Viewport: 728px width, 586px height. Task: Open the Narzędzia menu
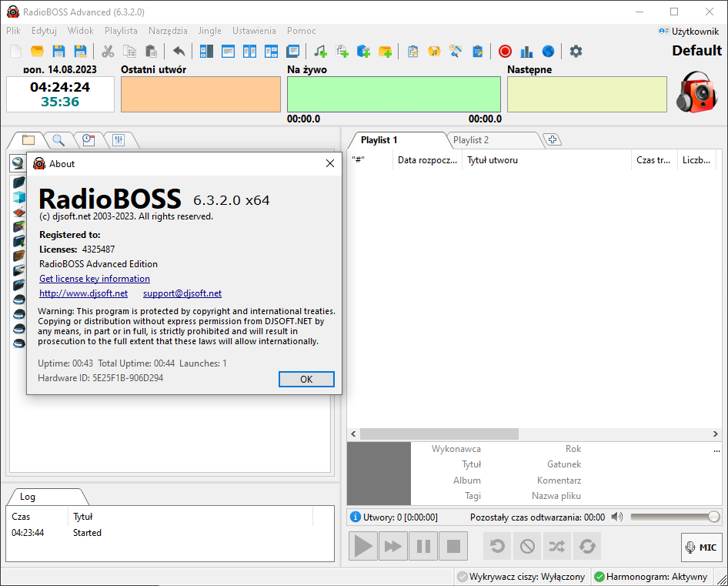click(x=168, y=31)
